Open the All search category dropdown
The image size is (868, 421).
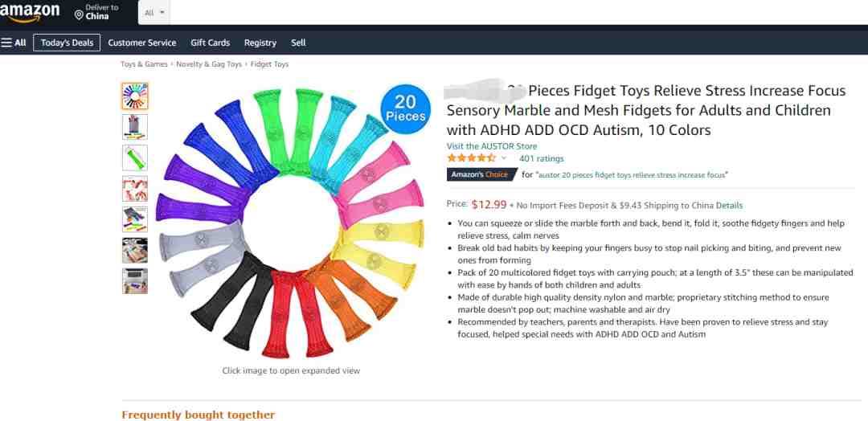pyautogui.click(x=154, y=12)
